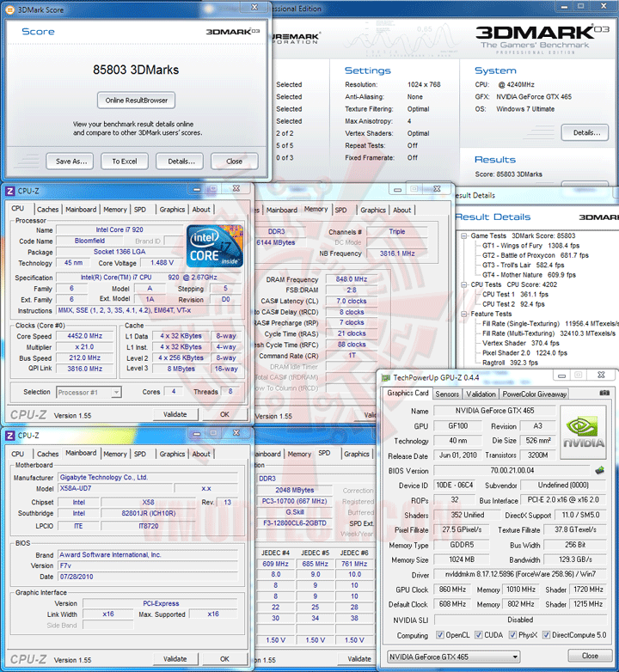Click the NVIDIA logo in GPU-Z

point(583,432)
